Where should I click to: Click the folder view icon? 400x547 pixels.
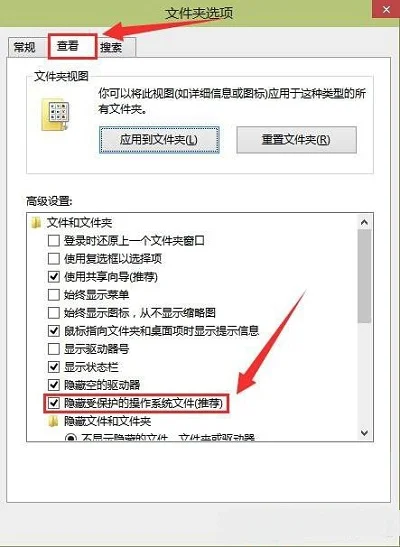pos(55,115)
